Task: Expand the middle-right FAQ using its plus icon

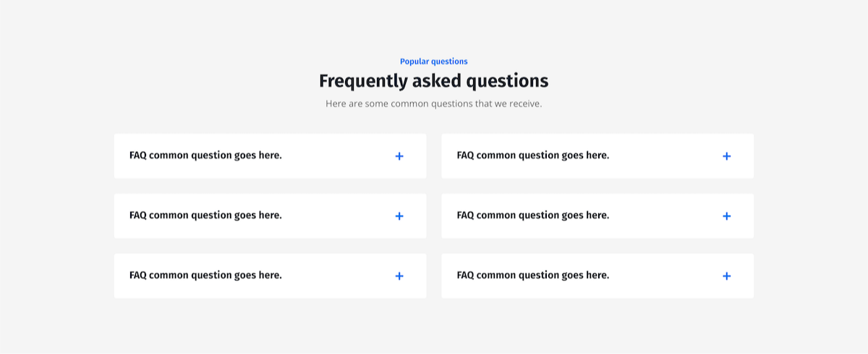Action: [727, 216]
